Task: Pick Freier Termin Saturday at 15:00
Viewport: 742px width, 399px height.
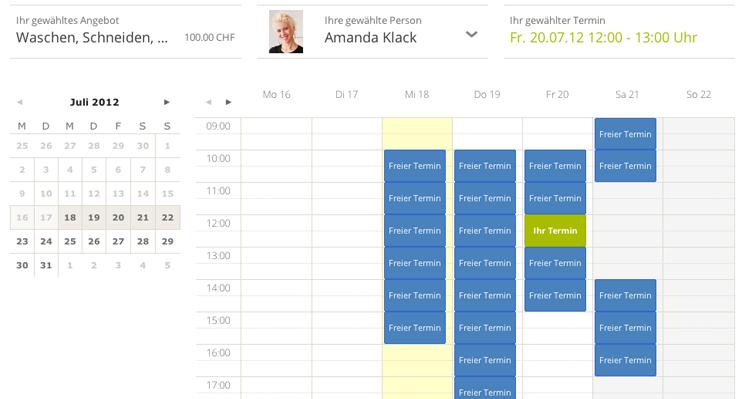Action: 625,328
